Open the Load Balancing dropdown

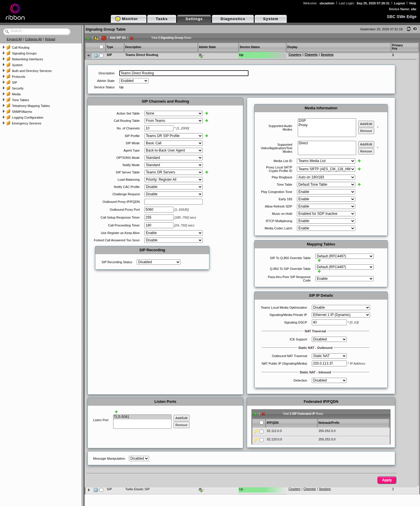click(174, 180)
